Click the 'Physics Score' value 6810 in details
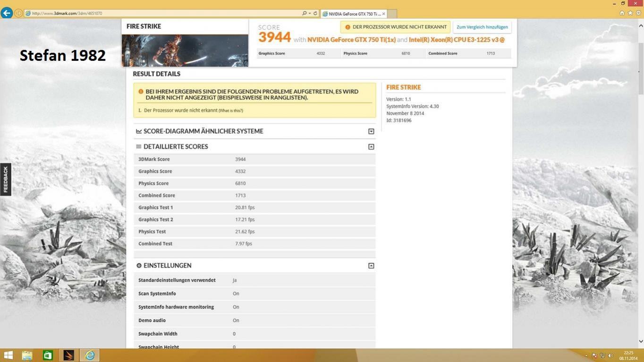The height and width of the screenshot is (362, 644). point(240,183)
